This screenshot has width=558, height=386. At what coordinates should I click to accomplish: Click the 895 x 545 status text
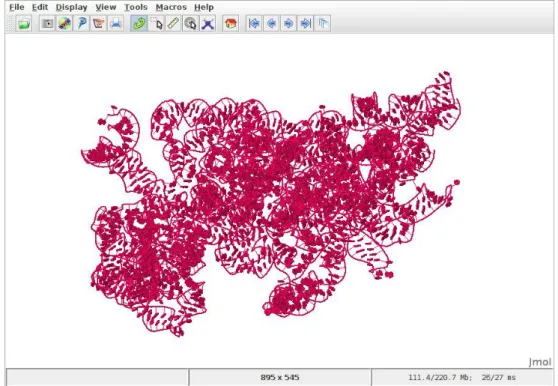click(280, 377)
